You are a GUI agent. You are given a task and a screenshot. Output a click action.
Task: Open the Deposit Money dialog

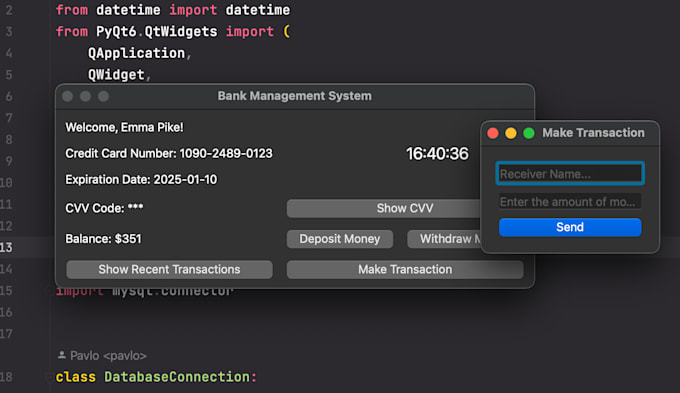click(x=340, y=239)
